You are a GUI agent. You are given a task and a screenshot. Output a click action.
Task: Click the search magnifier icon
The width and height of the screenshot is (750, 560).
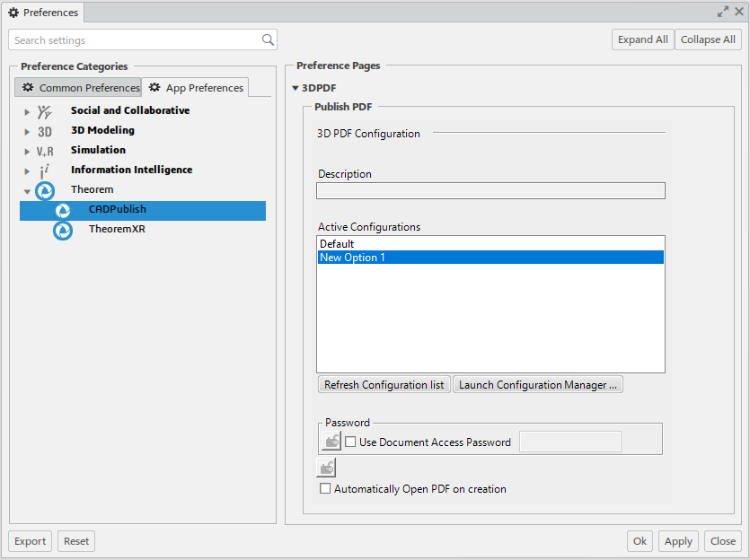click(x=268, y=40)
